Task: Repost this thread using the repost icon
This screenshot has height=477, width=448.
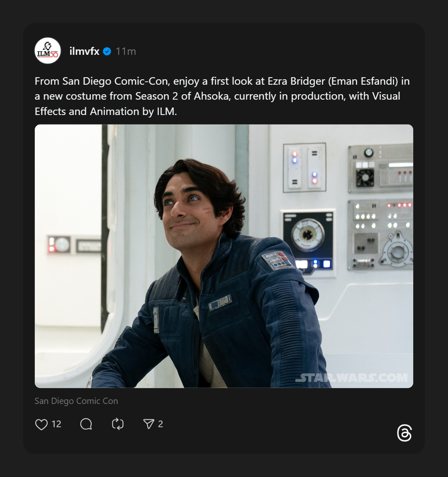Action: pos(118,424)
